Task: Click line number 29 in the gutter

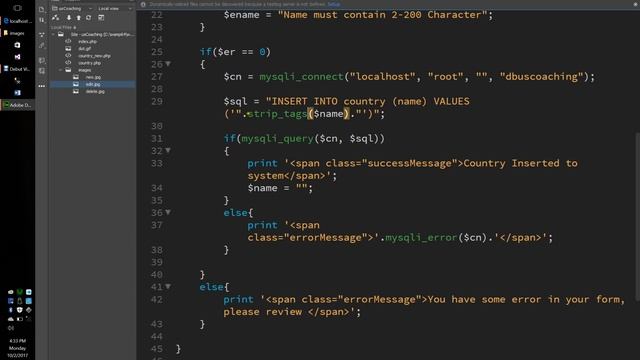Action: (x=157, y=102)
